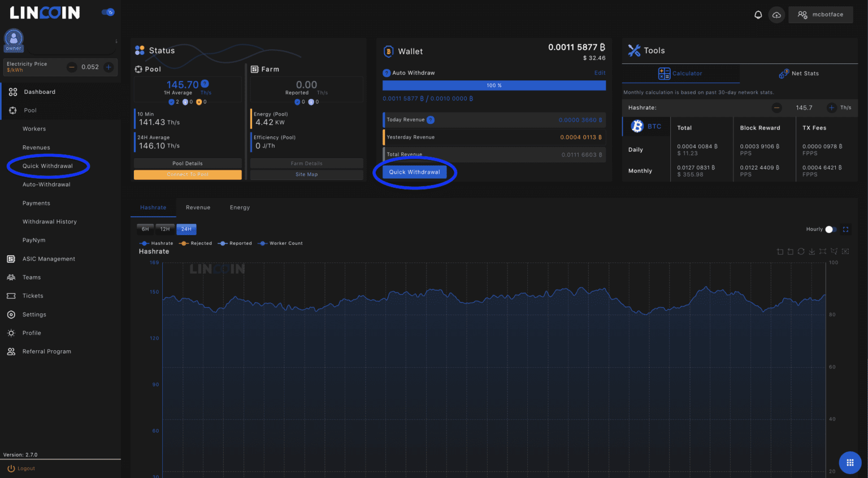Hide the Rejected series in the chart legend
The width and height of the screenshot is (868, 478).
[x=196, y=243]
